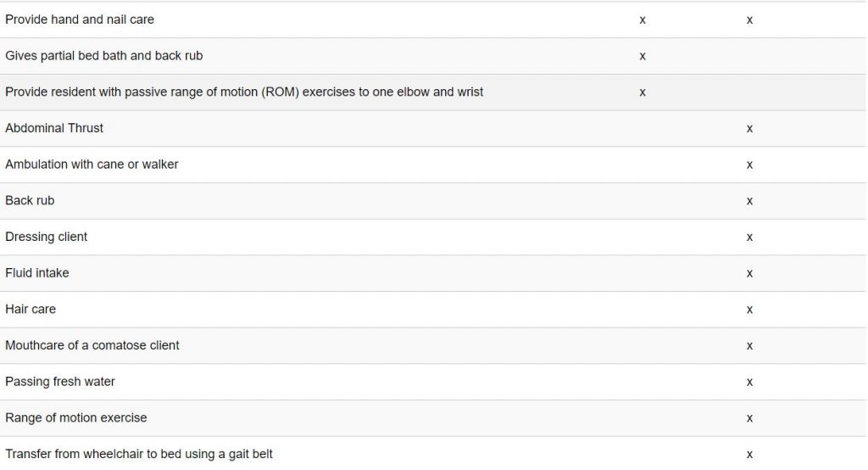Click the 'Hair care' row label
Image resolution: width=868 pixels, height=470 pixels.
pyautogui.click(x=31, y=310)
